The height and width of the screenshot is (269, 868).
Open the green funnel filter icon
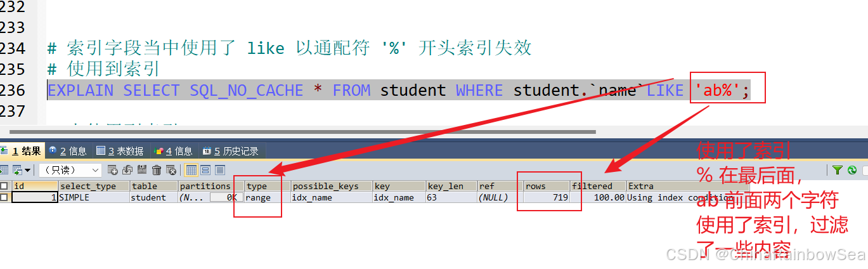click(x=837, y=170)
